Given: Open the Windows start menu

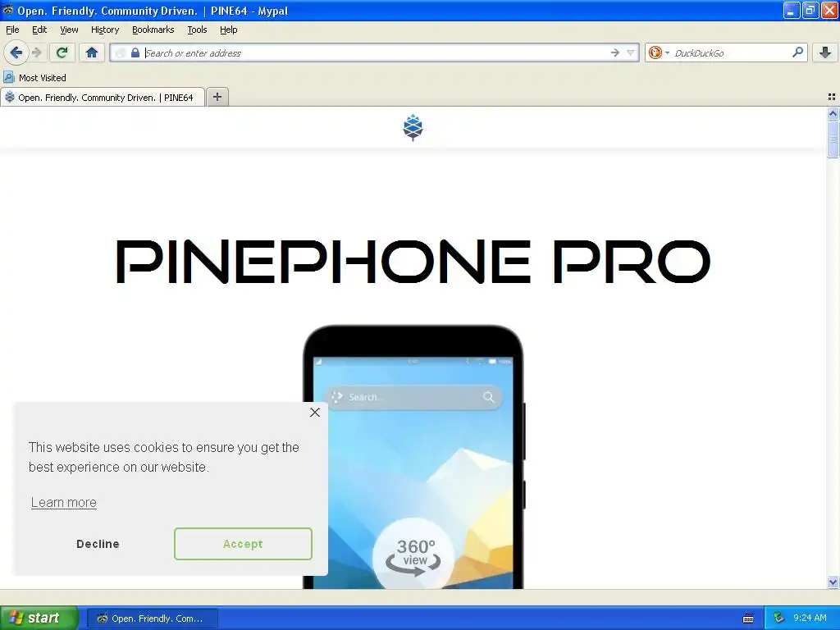Looking at the screenshot, I should [39, 618].
